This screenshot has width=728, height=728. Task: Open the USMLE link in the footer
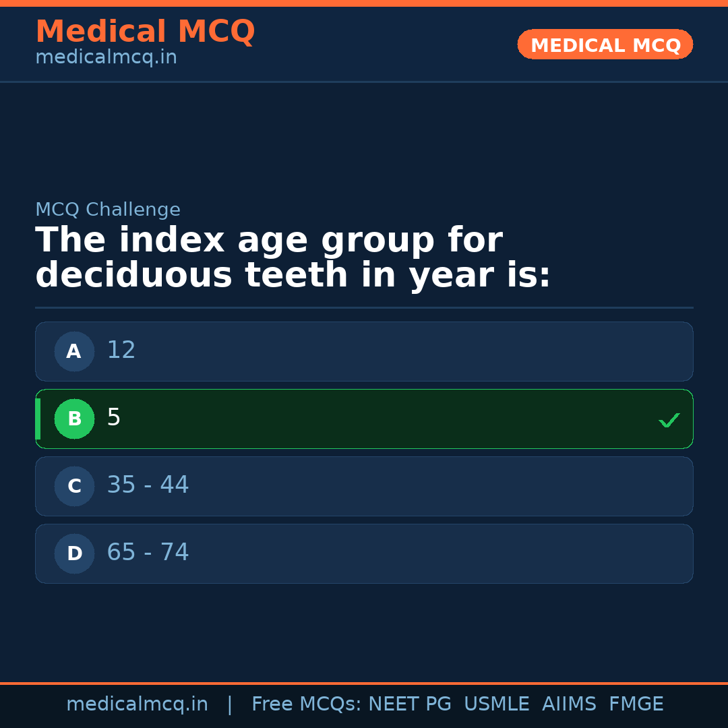click(497, 703)
